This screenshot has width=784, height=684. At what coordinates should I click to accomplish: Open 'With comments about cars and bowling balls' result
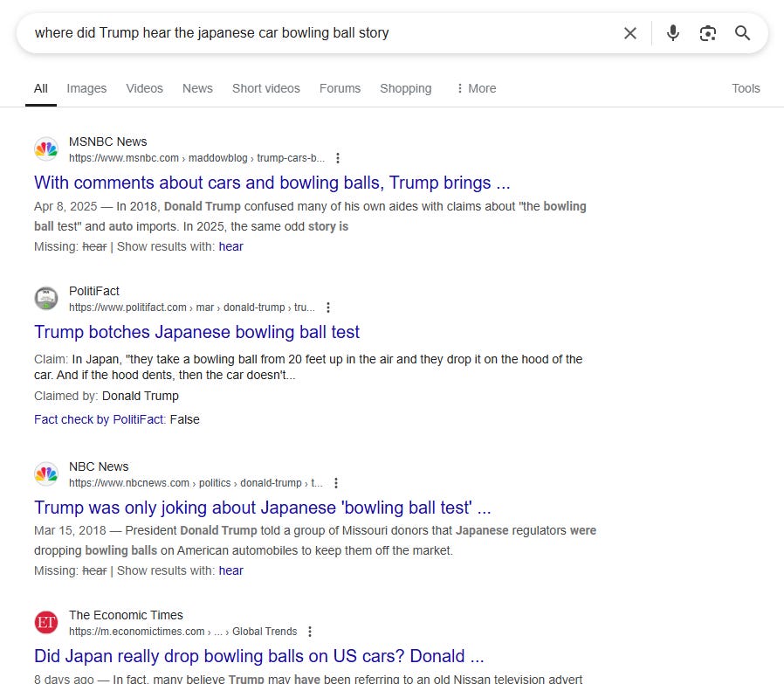click(272, 183)
